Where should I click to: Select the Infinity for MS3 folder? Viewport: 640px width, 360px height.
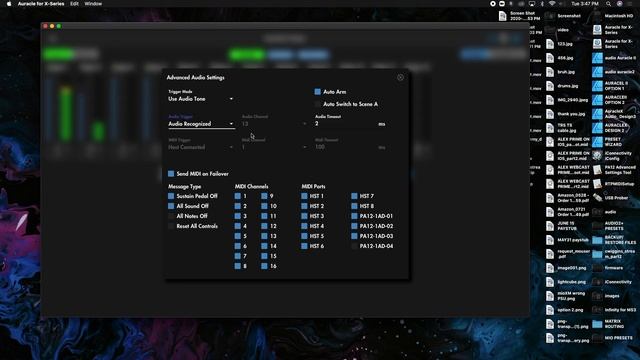tap(597, 310)
